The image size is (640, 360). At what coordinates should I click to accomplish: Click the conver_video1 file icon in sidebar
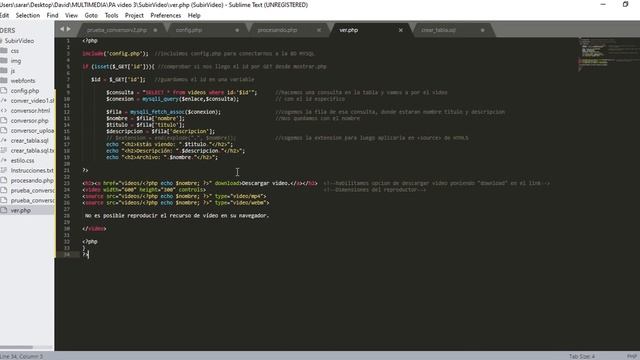click(4, 100)
